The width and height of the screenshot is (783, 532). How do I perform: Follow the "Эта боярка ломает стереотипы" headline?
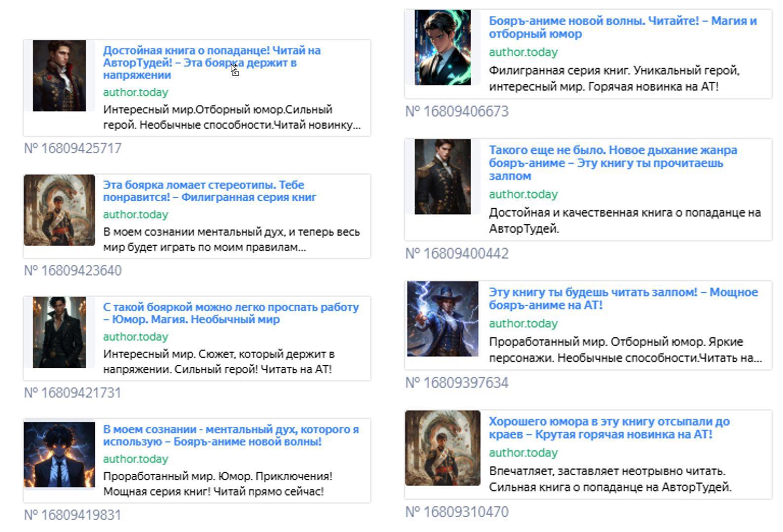[210, 191]
